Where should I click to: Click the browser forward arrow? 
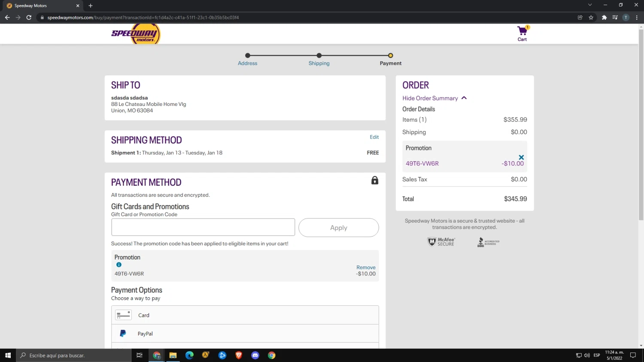[18, 18]
